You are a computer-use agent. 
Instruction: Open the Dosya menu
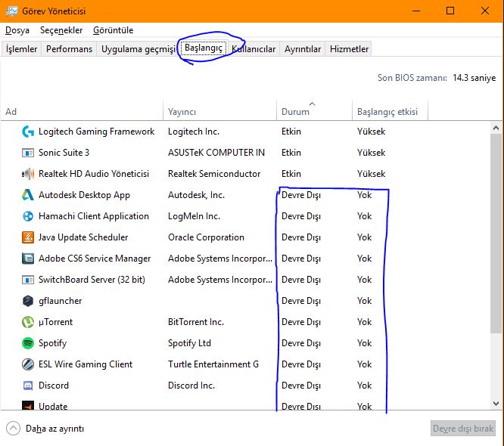(17, 30)
